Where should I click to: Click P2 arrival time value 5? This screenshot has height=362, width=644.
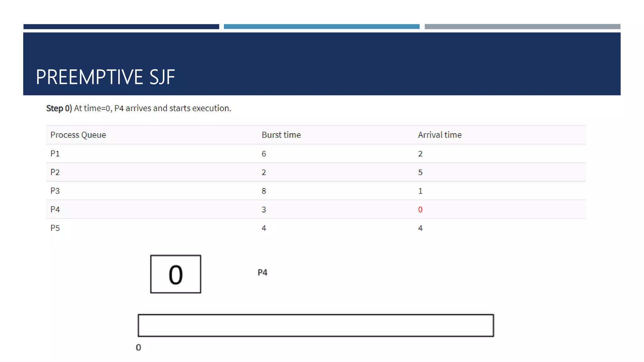(420, 172)
